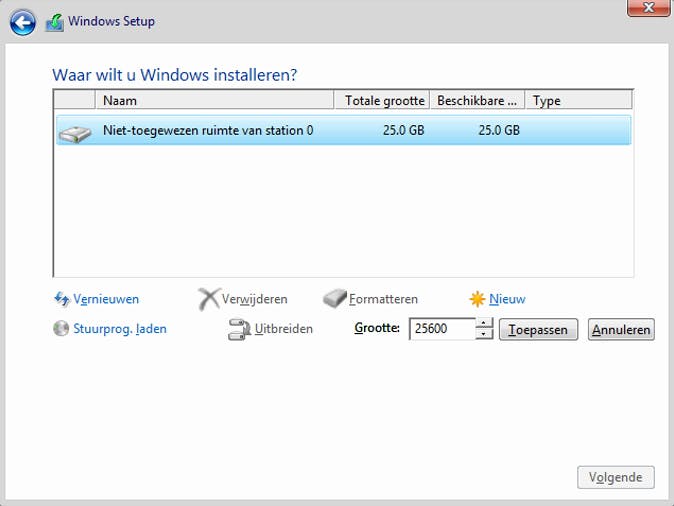Viewport: 674px width, 506px height.
Task: Close the Windows Setup window
Action: (x=647, y=9)
